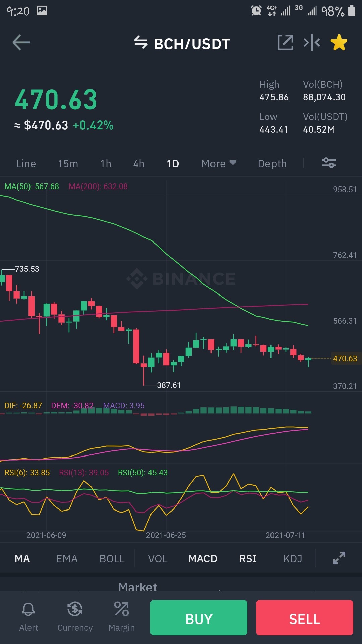362x644 pixels.
Task: Tap the red SELL button
Action: coord(305,618)
